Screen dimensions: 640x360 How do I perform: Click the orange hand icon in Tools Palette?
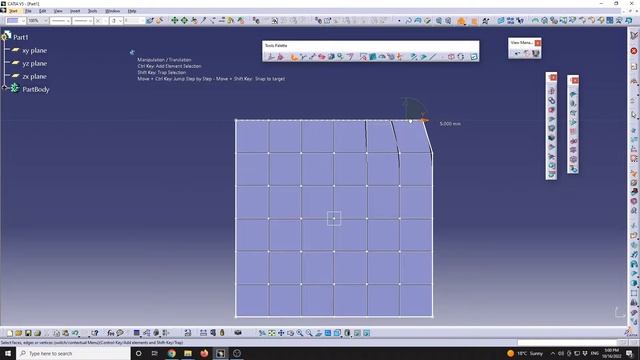coord(294,57)
